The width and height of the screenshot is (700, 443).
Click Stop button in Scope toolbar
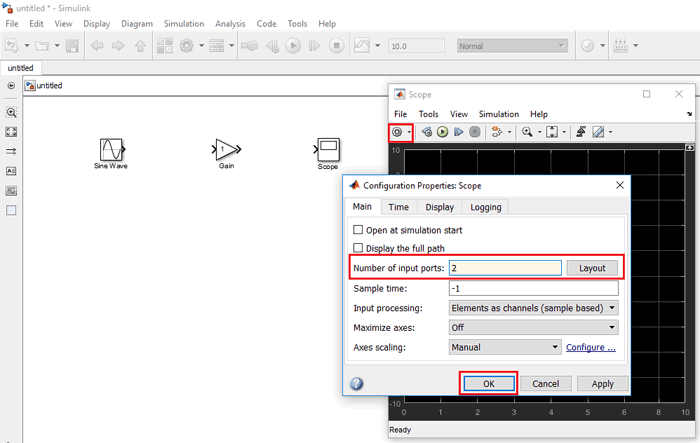pyautogui.click(x=475, y=132)
